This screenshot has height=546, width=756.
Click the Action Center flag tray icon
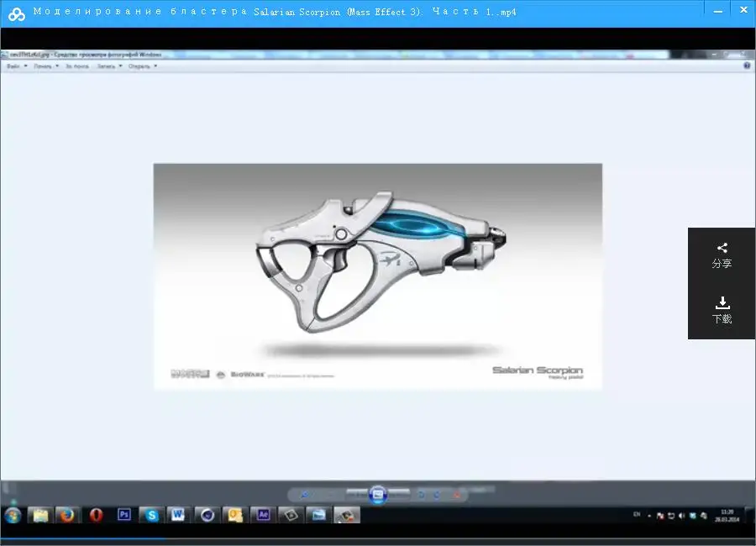(660, 516)
